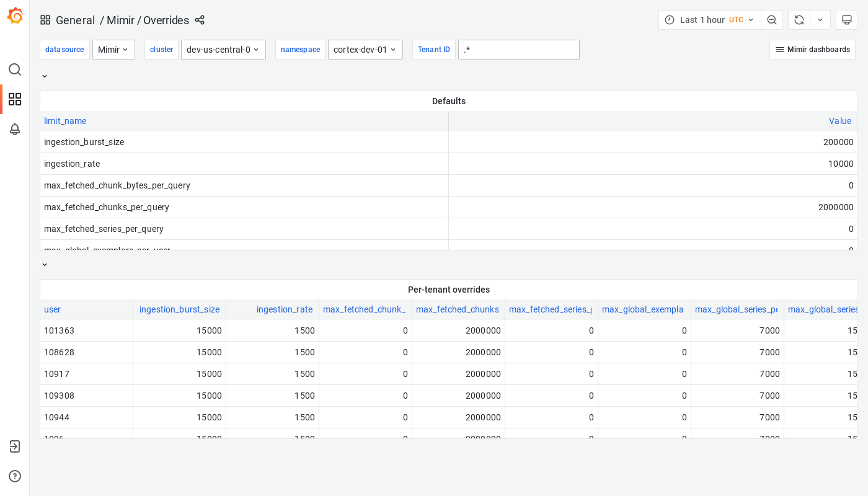Collapse the Defaults panel row
868x496 pixels.
click(x=44, y=76)
